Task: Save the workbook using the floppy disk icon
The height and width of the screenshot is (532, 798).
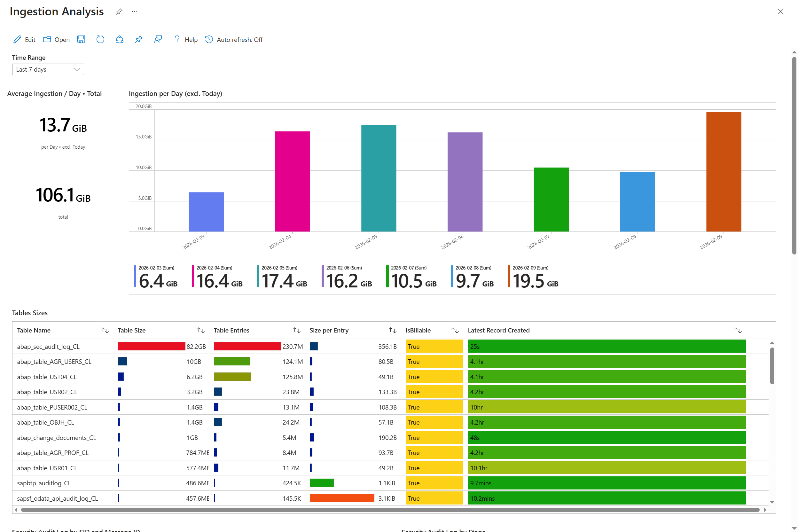Action: pos(81,39)
